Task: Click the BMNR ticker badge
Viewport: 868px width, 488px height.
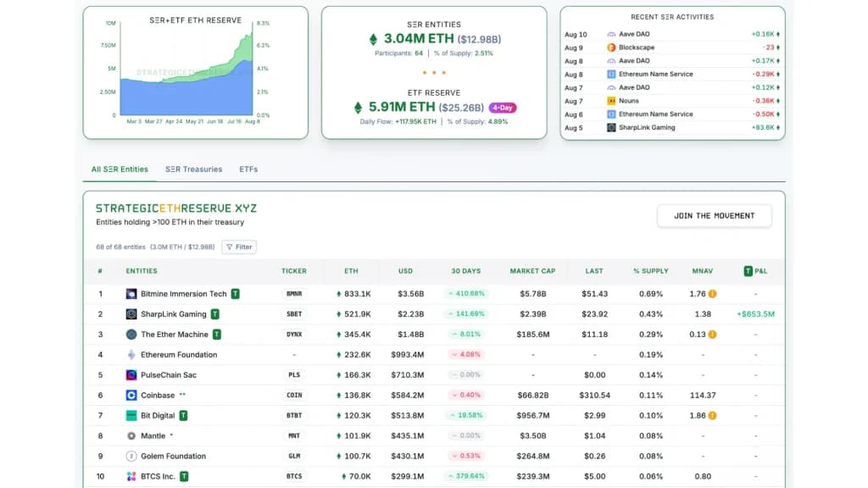Action: pos(294,294)
